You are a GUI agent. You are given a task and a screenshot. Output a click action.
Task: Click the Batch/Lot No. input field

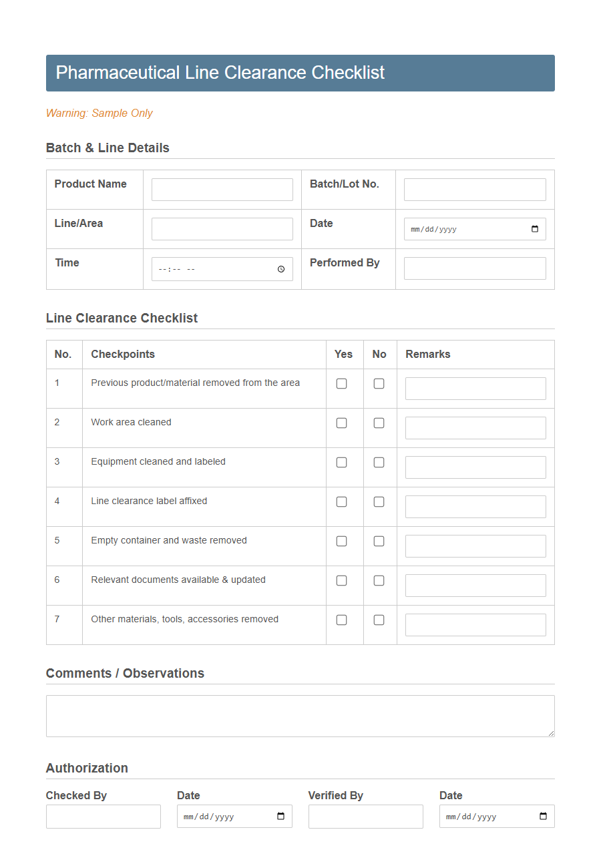click(x=474, y=189)
